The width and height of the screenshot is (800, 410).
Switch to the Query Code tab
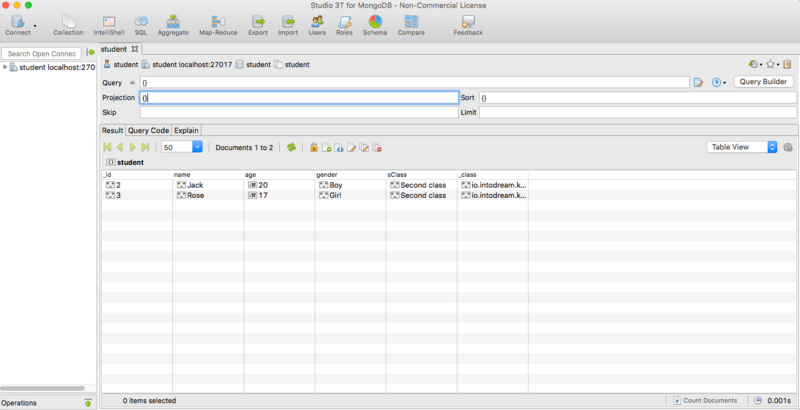pos(148,130)
